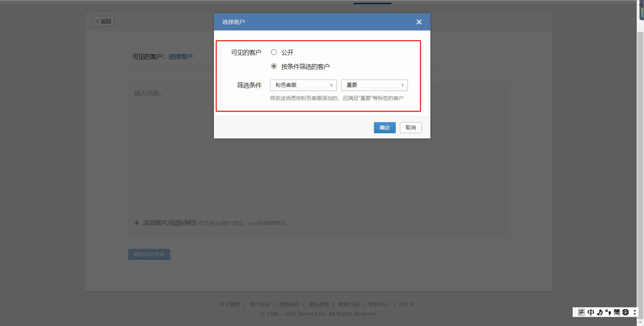
Task: Expand the 中文 language dropdown
Action: 406,305
